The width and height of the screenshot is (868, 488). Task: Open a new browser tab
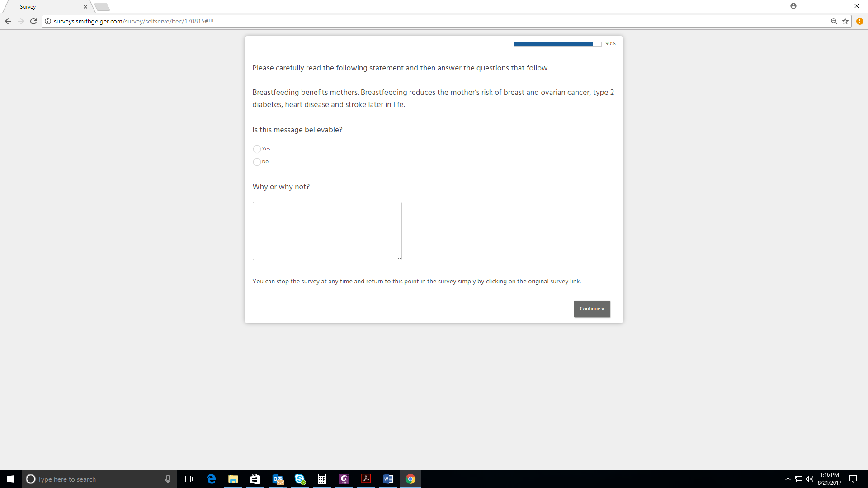102,7
